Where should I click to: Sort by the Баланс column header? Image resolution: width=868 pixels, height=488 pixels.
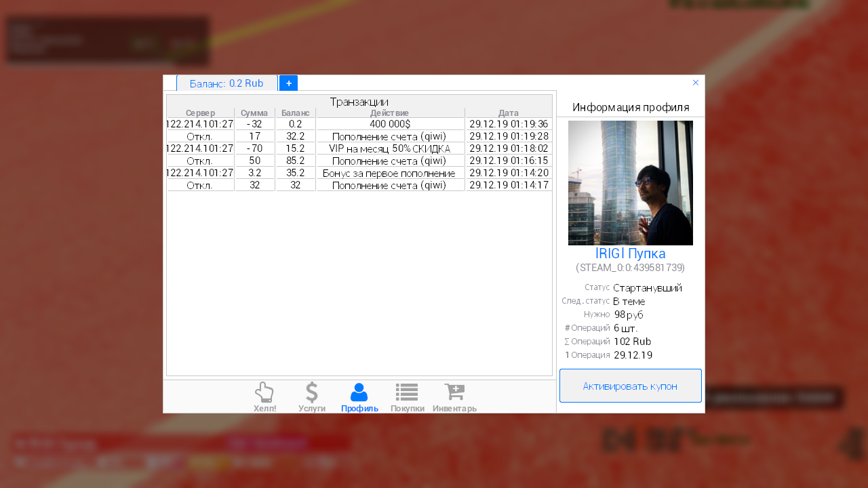click(295, 113)
